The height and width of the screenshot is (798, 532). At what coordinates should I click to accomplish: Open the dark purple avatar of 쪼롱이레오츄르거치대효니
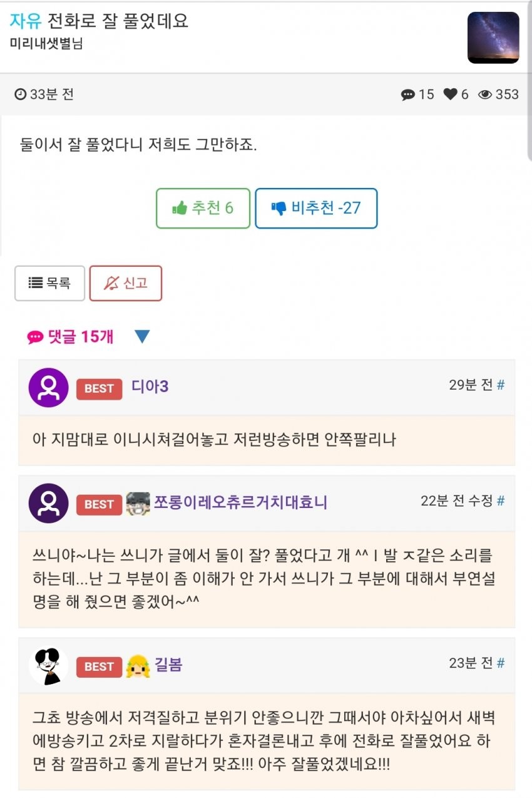(x=48, y=504)
